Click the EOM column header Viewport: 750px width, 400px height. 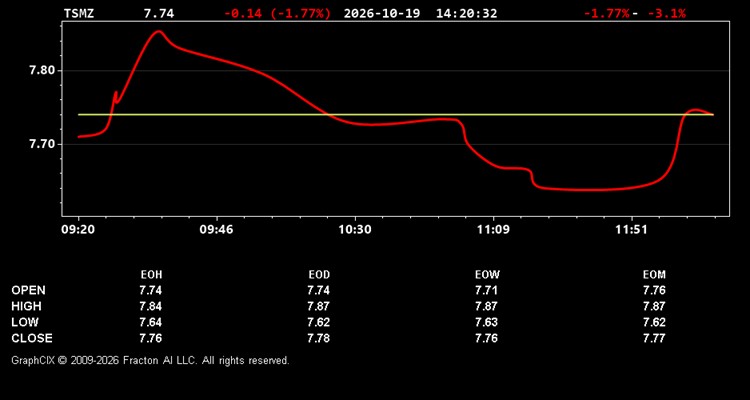(x=654, y=275)
